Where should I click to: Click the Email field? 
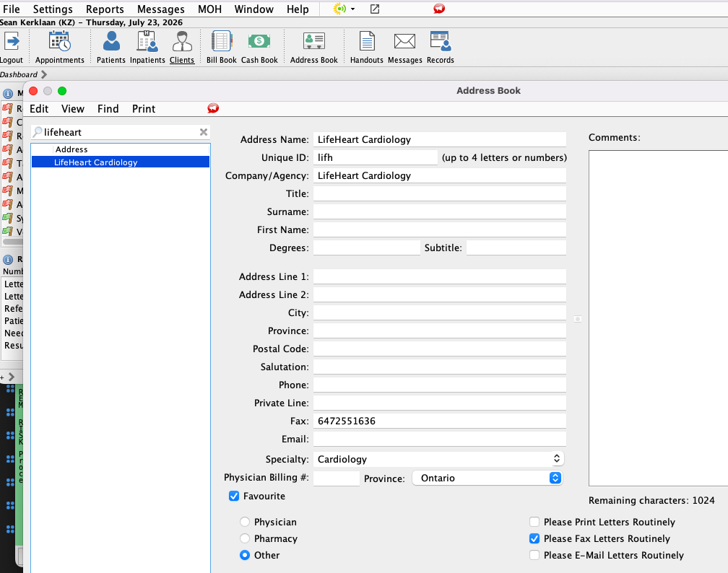tap(440, 439)
